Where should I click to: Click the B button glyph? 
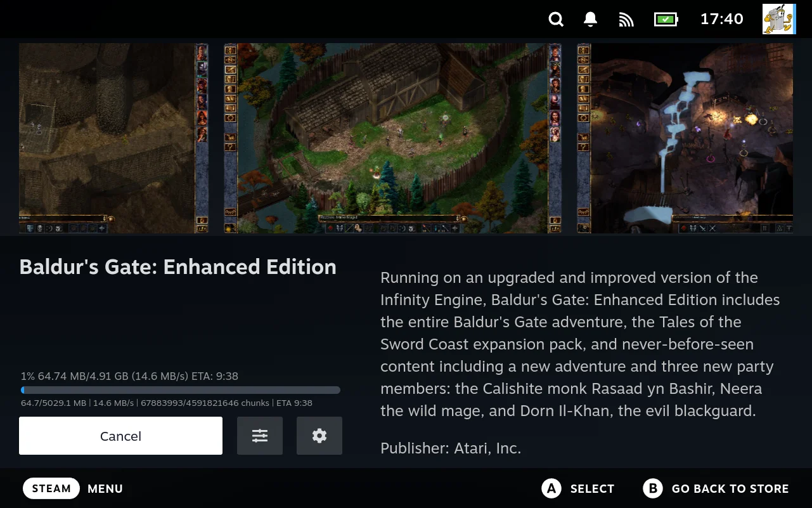pos(653,488)
